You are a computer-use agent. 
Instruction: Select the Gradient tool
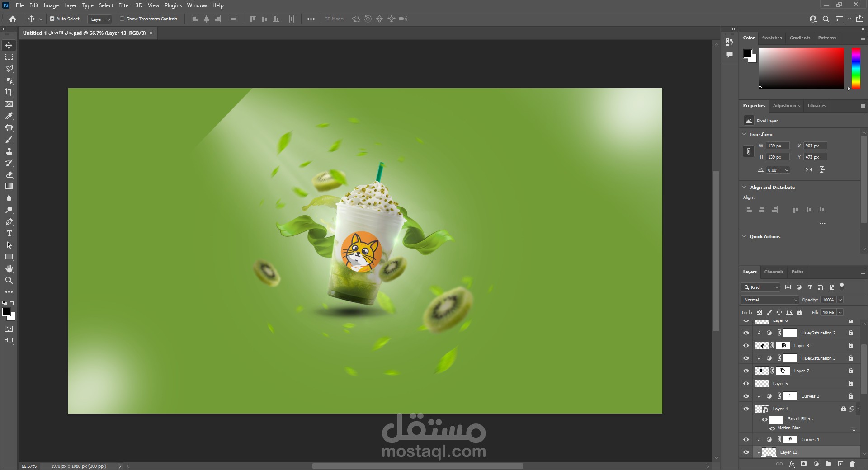(9, 187)
